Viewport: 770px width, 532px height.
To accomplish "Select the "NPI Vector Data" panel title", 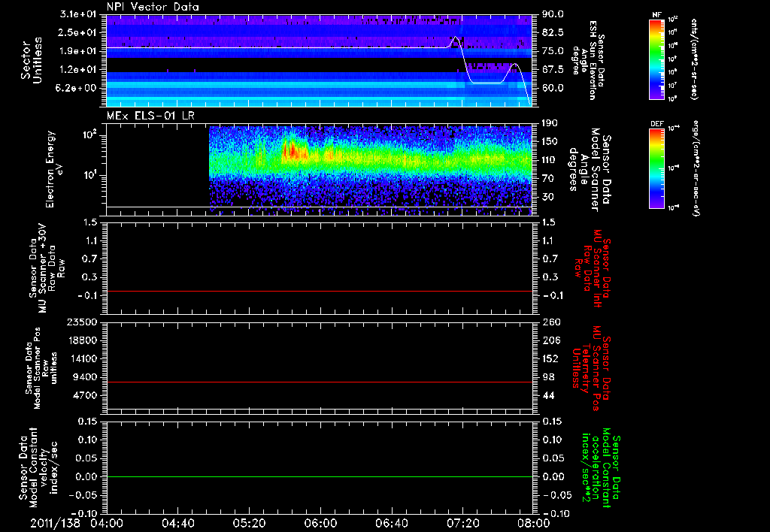I will 153,7.
